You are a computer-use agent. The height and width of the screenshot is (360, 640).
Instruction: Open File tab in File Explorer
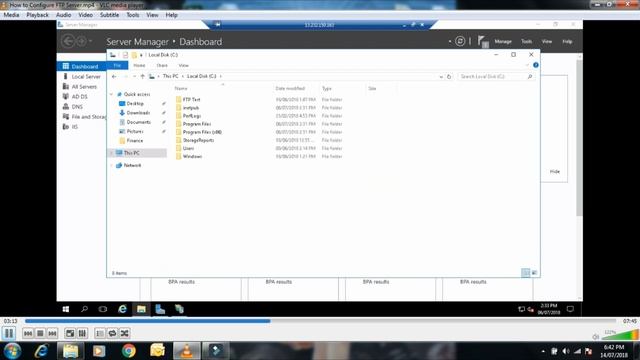[x=117, y=65]
